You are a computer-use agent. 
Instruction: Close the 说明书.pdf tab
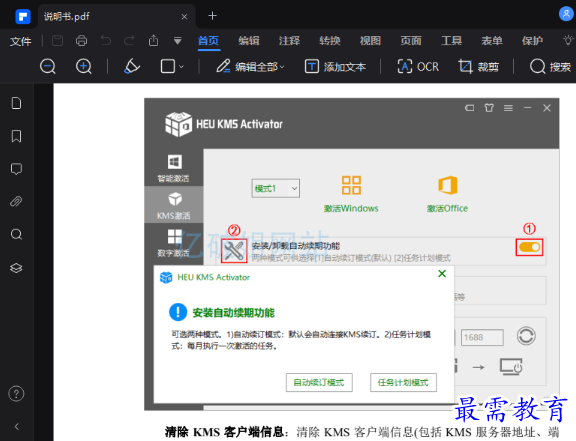(x=184, y=17)
